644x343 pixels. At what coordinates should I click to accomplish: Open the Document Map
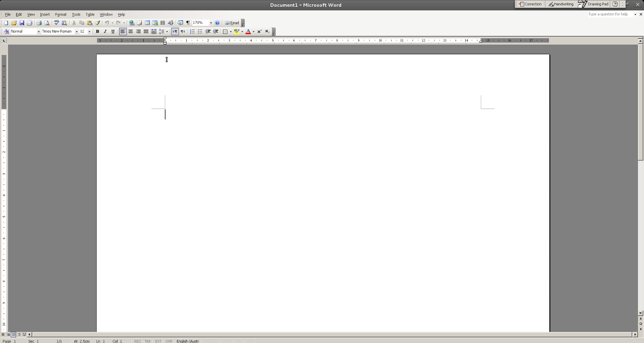pyautogui.click(x=180, y=23)
